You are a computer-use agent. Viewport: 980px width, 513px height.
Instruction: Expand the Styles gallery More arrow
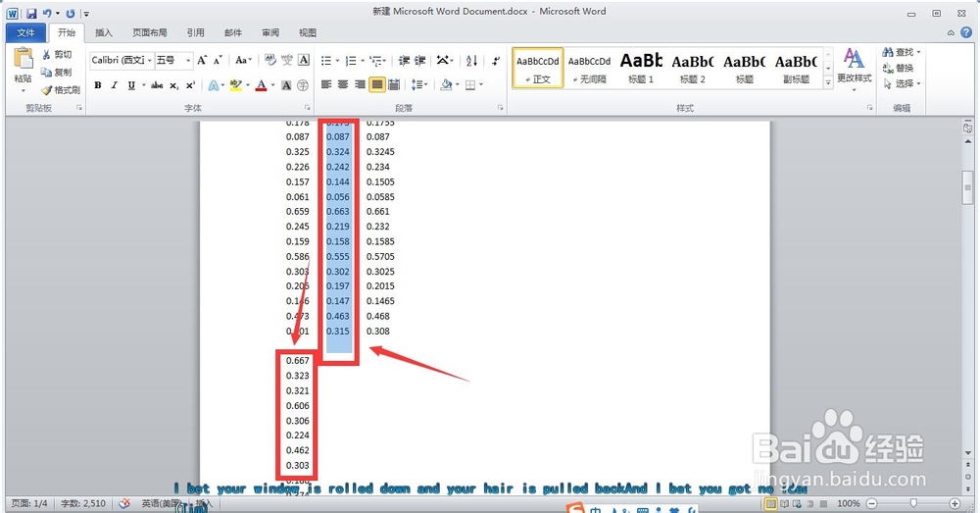828,81
